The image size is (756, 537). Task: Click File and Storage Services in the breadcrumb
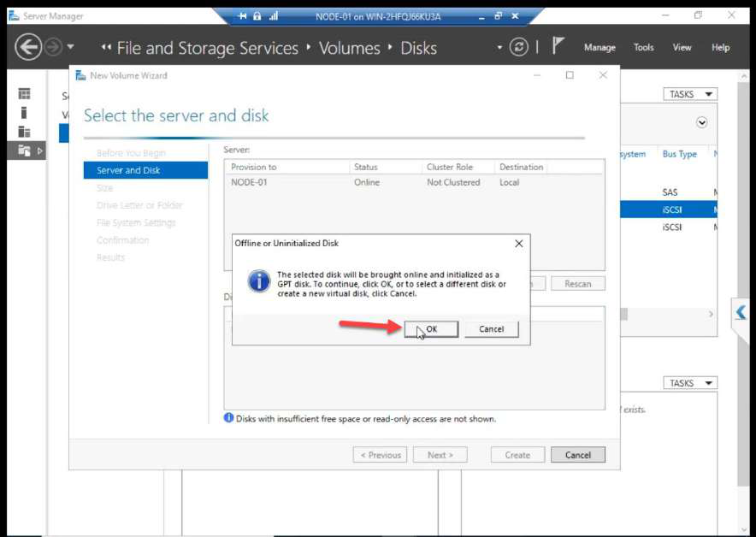pos(207,48)
